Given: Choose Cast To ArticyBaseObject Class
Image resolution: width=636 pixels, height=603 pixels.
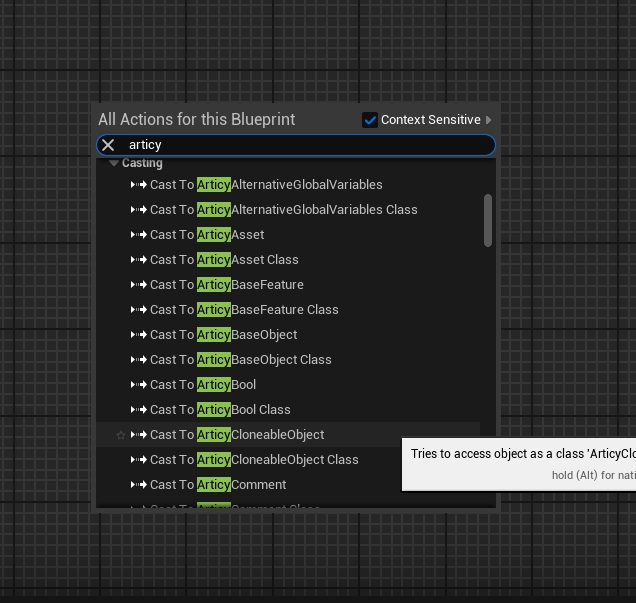Looking at the screenshot, I should [240, 360].
